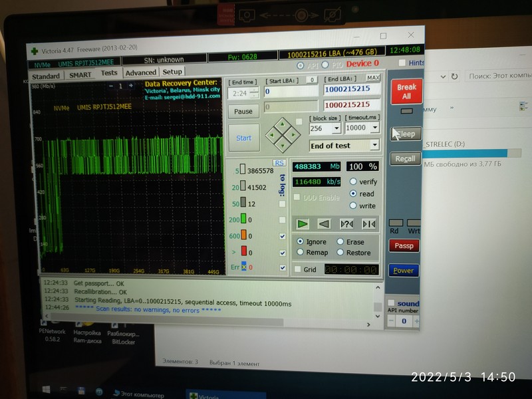Switch to the SMART tab
The width and height of the screenshot is (532, 399).
80,75
